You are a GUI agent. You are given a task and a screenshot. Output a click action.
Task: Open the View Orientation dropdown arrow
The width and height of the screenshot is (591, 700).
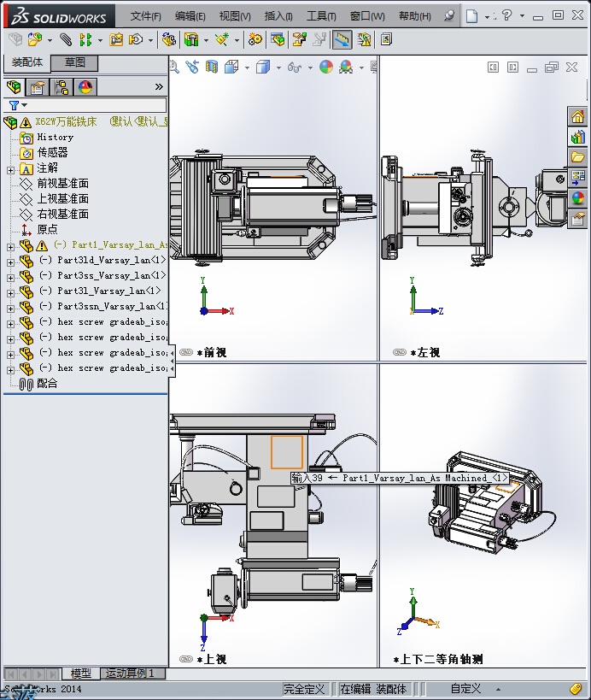(x=247, y=68)
